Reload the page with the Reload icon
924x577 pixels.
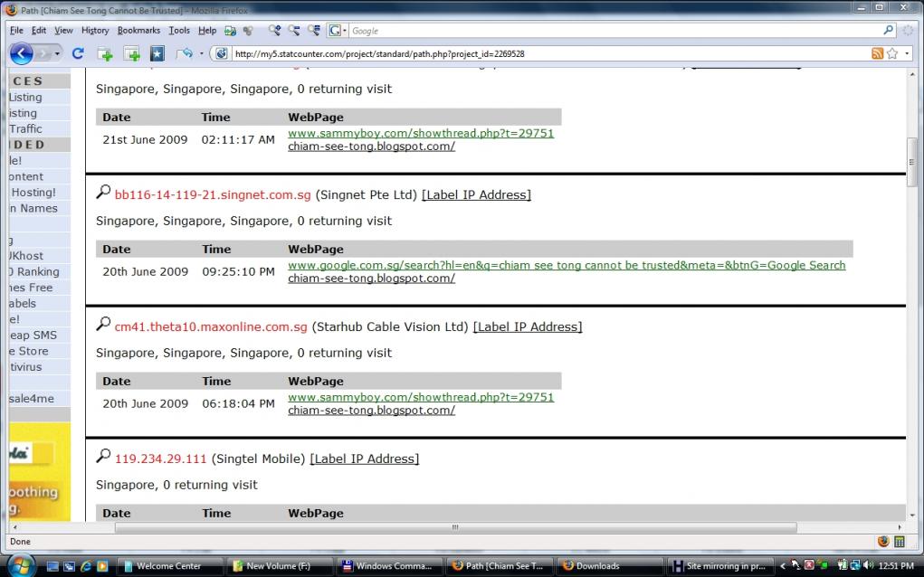[x=77, y=53]
